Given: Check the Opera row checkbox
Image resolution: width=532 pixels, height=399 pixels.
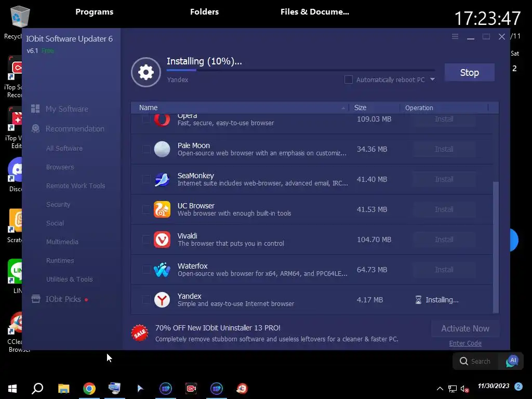Looking at the screenshot, I should 146,119.
